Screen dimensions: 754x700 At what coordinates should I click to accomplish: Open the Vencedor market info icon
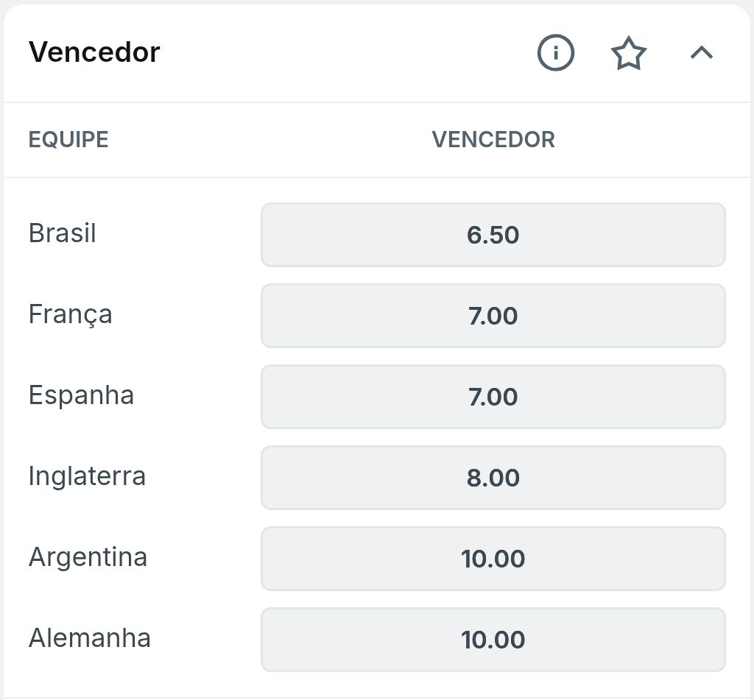[555, 52]
